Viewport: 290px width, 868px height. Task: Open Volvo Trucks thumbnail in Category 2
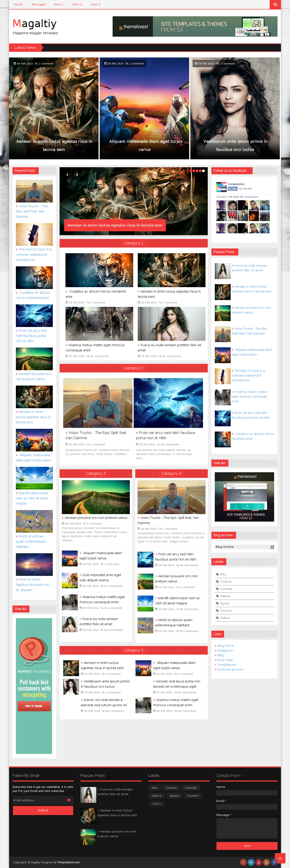[x=98, y=403]
